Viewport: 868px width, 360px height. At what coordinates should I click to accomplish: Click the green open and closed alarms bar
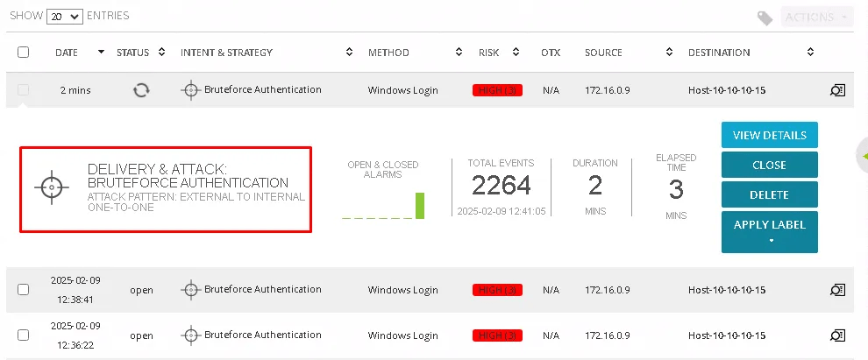click(419, 205)
